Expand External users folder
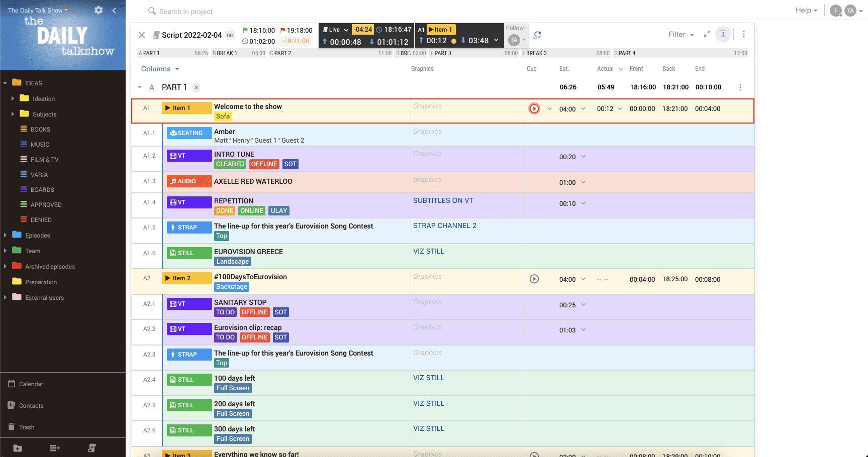The image size is (868, 457). click(x=5, y=298)
